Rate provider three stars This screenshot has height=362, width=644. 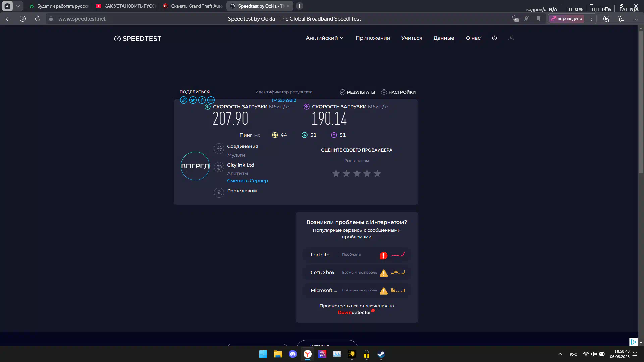[357, 174]
